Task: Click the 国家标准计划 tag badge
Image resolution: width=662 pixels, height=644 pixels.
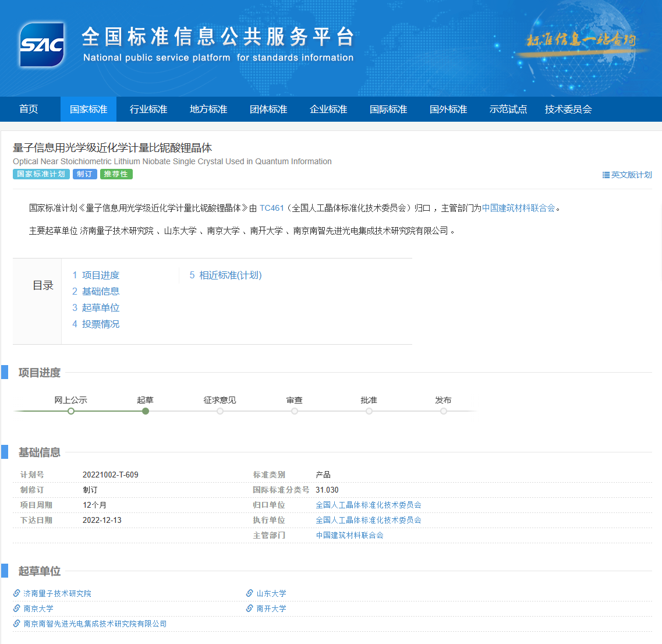Action: 41,174
